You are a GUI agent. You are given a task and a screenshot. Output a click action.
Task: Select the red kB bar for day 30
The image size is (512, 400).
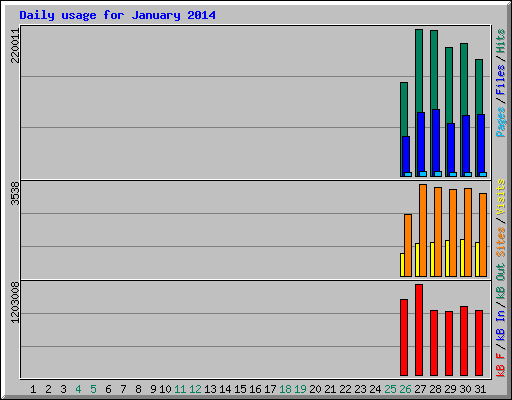(464, 341)
